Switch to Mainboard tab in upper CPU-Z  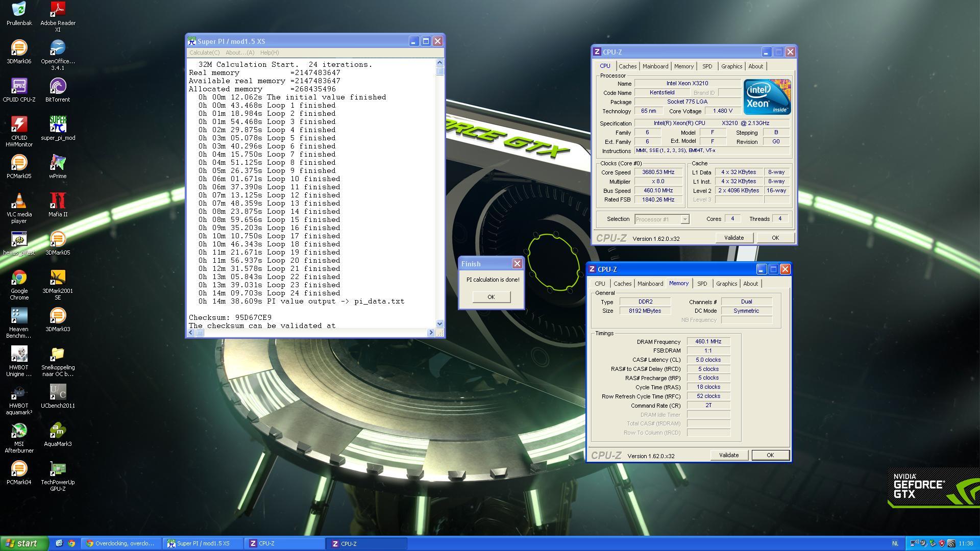pyautogui.click(x=655, y=66)
